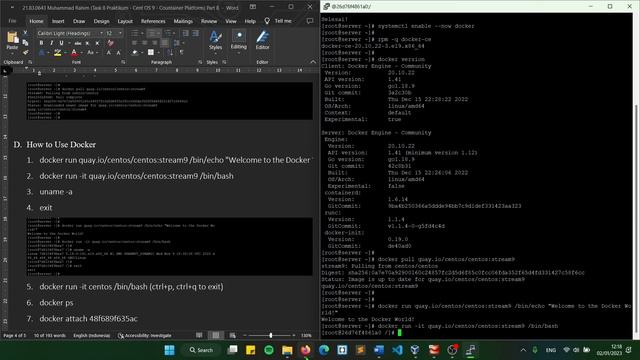Click the zoom slider handle in Word
Viewport: 640px width, 360px height.
coord(271,336)
